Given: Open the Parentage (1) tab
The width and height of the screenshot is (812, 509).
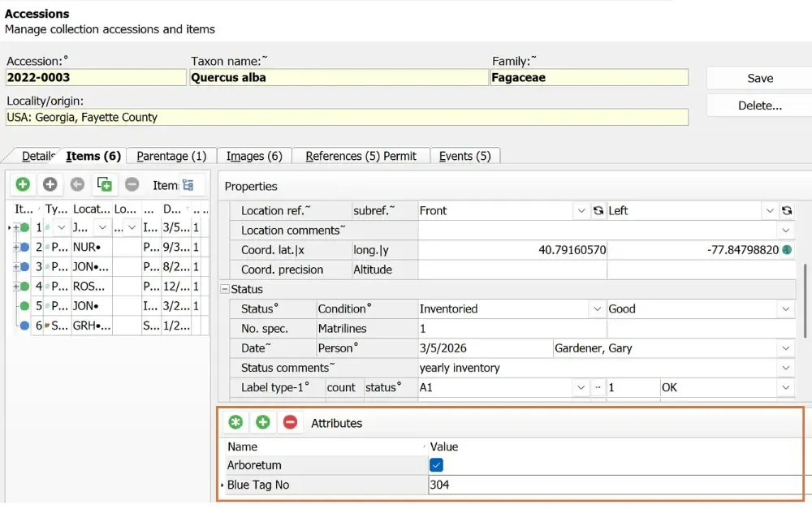Looking at the screenshot, I should pyautogui.click(x=171, y=156).
